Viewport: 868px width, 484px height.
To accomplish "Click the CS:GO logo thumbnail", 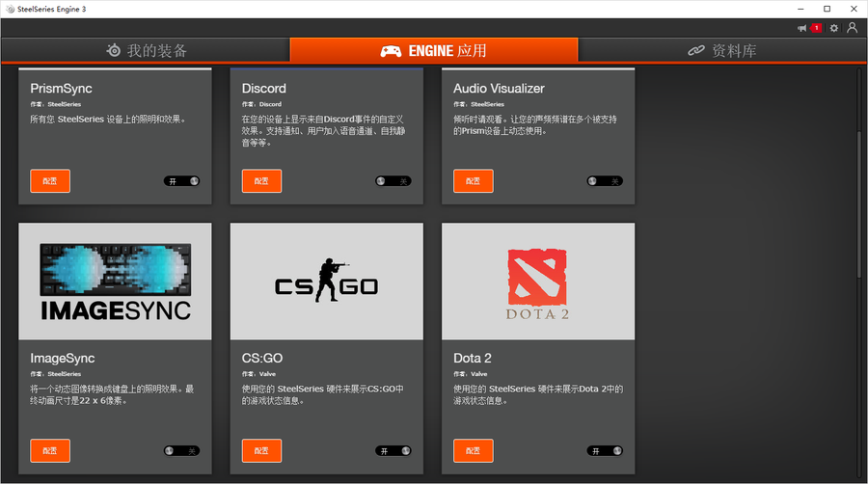I will (327, 281).
